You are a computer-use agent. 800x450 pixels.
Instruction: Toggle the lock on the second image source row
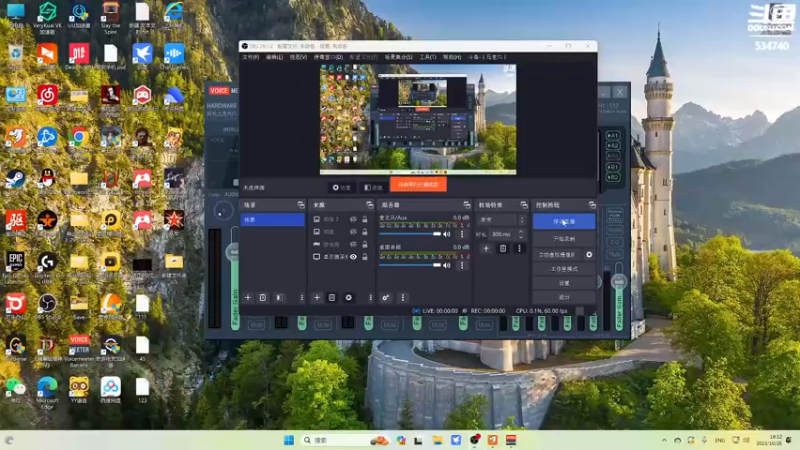(365, 232)
